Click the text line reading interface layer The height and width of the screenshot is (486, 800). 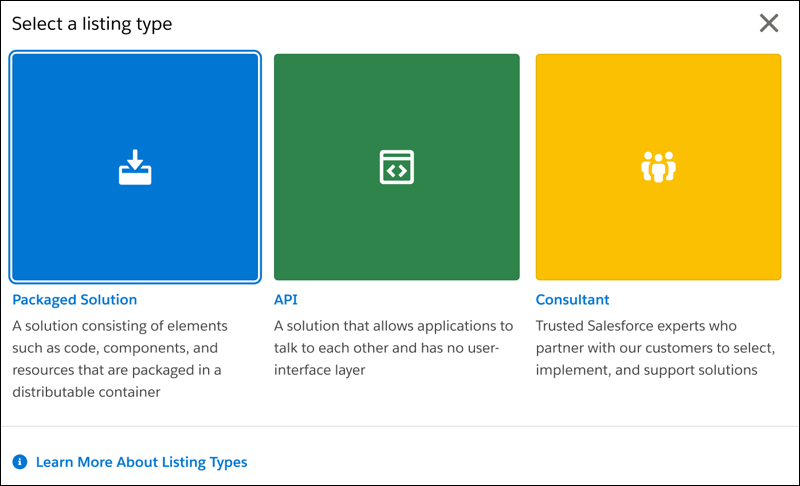(319, 370)
